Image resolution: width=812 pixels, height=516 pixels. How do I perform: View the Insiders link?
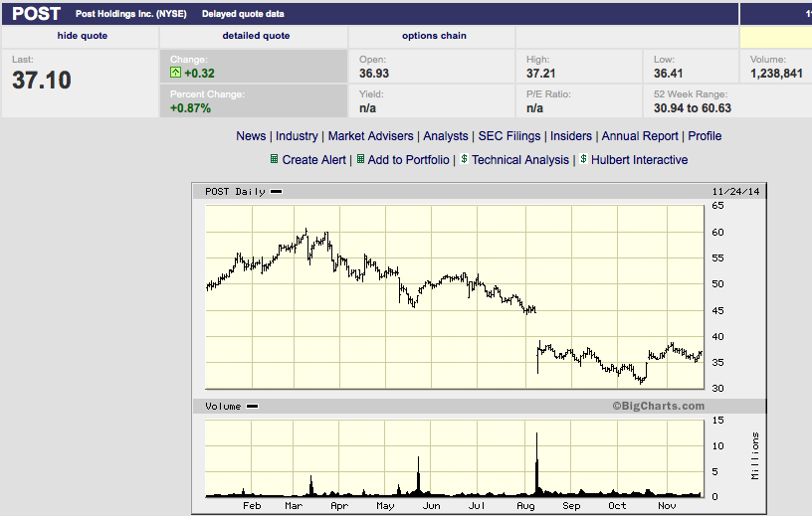coord(570,136)
